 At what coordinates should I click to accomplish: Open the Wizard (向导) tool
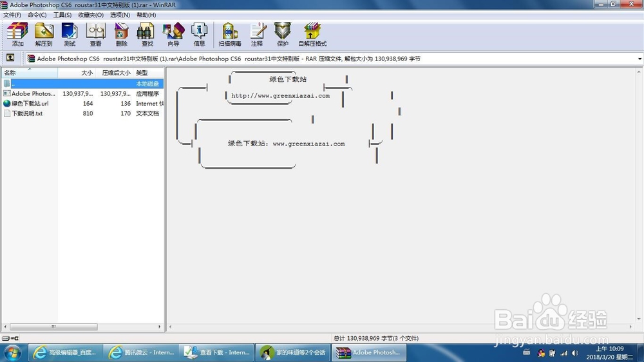[x=173, y=34]
